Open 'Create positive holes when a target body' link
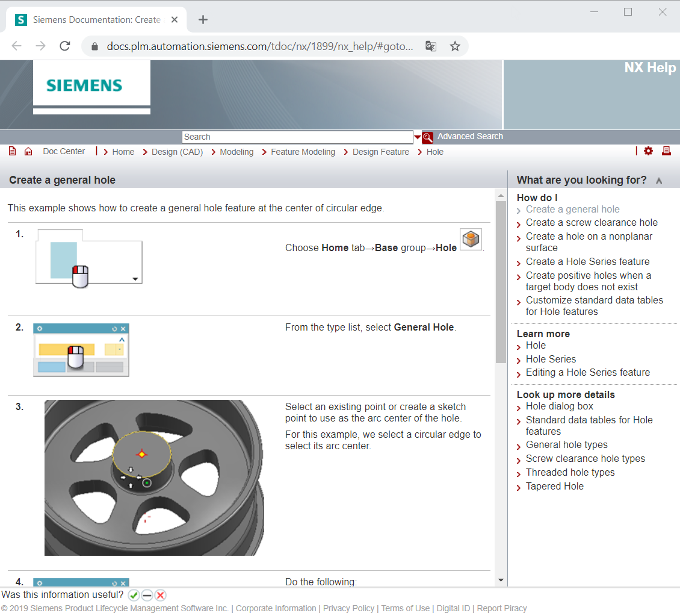Viewport: 680px width, 616px height. coord(588,281)
